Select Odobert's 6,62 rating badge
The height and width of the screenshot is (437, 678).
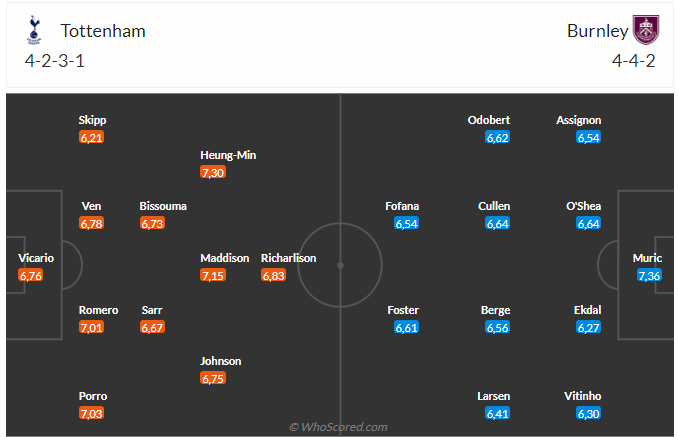[x=498, y=137]
